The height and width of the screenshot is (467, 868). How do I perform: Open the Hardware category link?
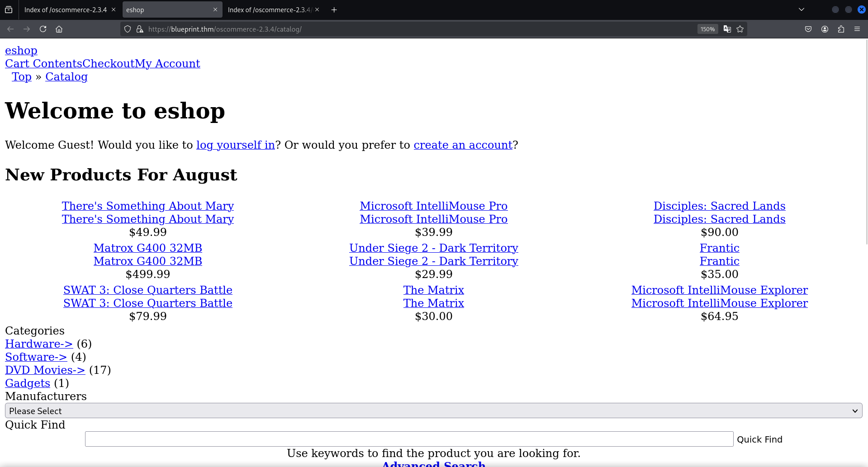pos(39,344)
